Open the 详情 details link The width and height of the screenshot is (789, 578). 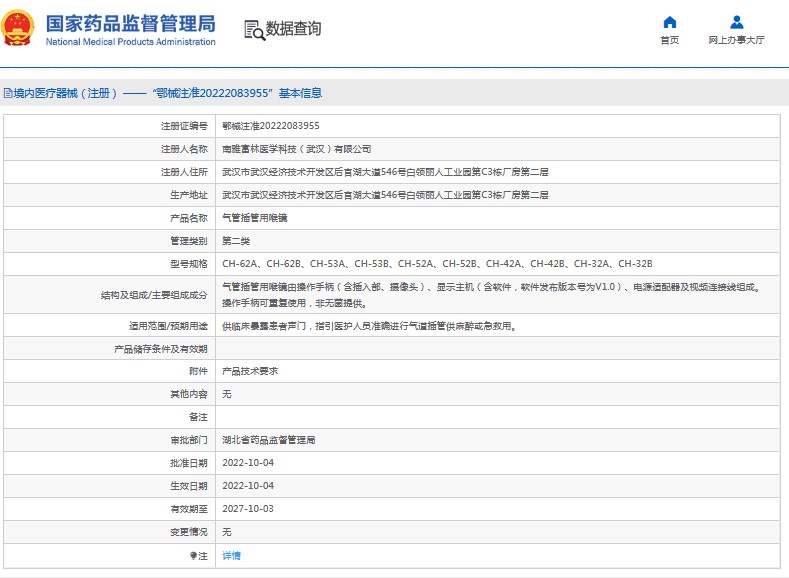(231, 555)
